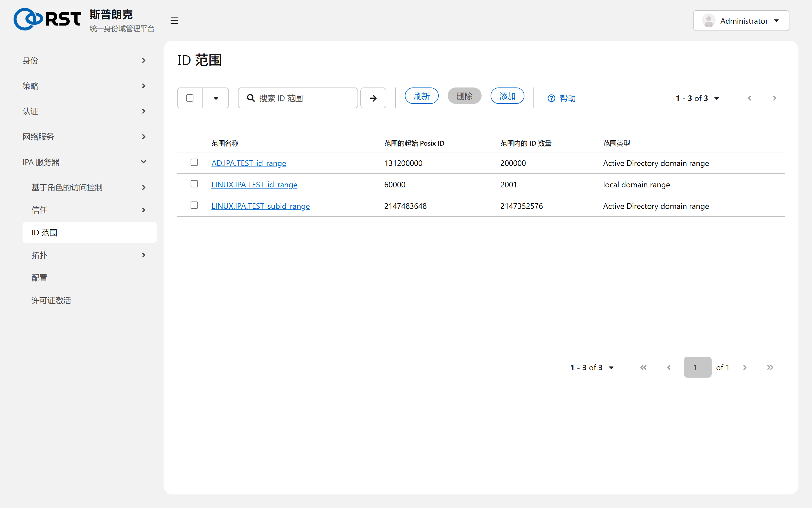
Task: Click the page number input box
Action: tap(698, 367)
